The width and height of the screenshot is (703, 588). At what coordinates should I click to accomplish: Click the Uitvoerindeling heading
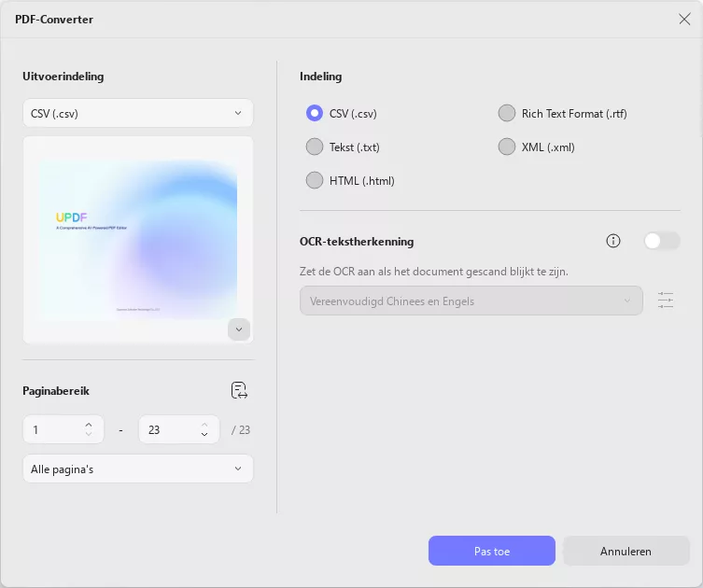point(63,77)
